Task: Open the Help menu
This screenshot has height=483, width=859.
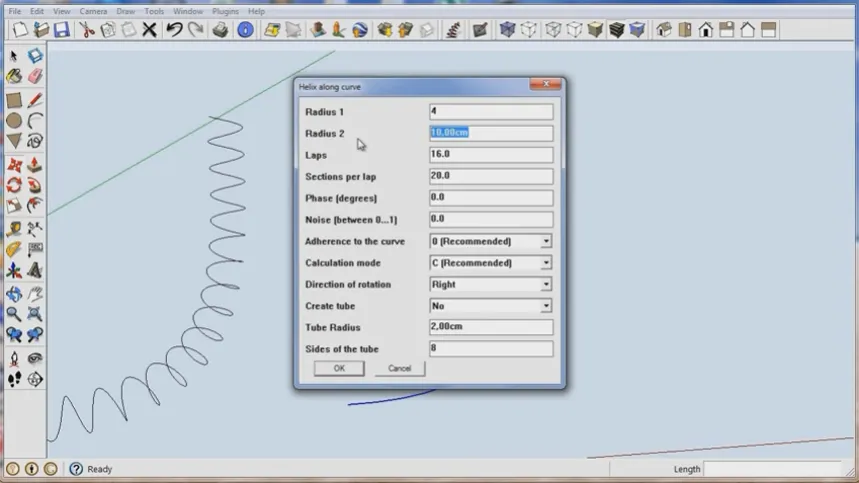Action: pyautogui.click(x=256, y=11)
